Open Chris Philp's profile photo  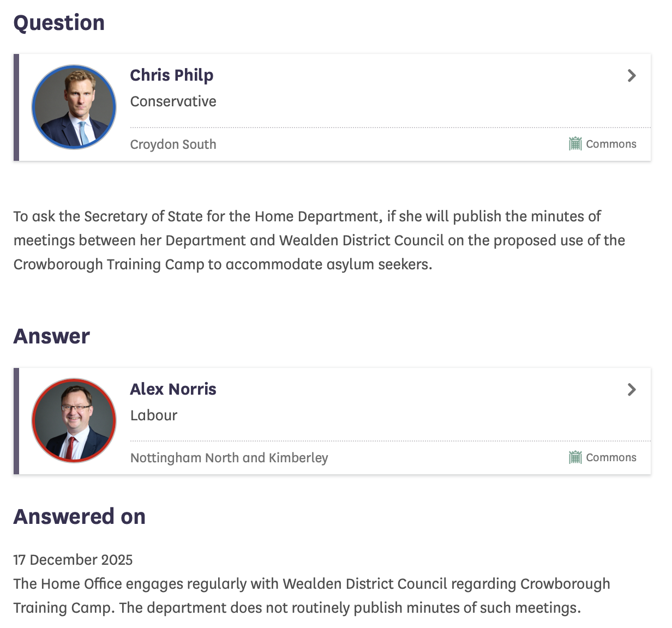pos(74,107)
